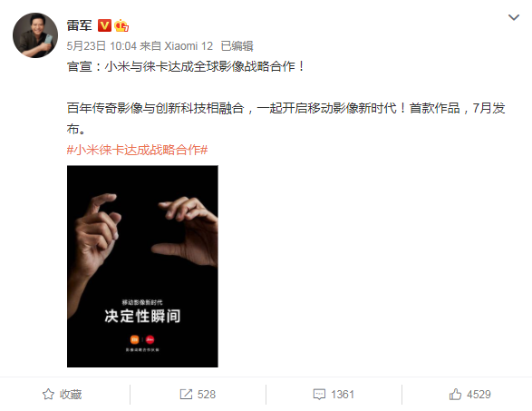
Task: Click the star favorite icon
Action: (48, 395)
